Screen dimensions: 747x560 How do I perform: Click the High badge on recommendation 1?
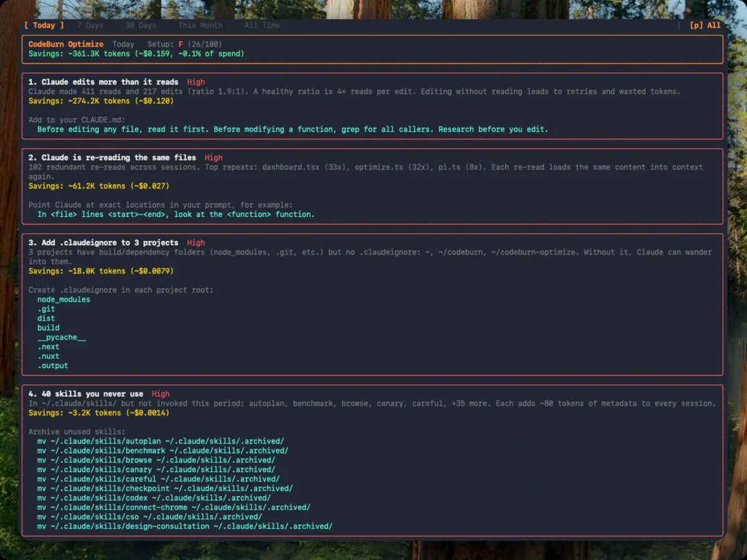pos(195,82)
